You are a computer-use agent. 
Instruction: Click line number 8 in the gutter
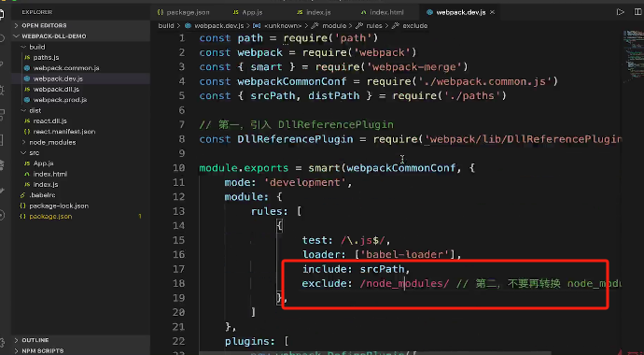182,139
